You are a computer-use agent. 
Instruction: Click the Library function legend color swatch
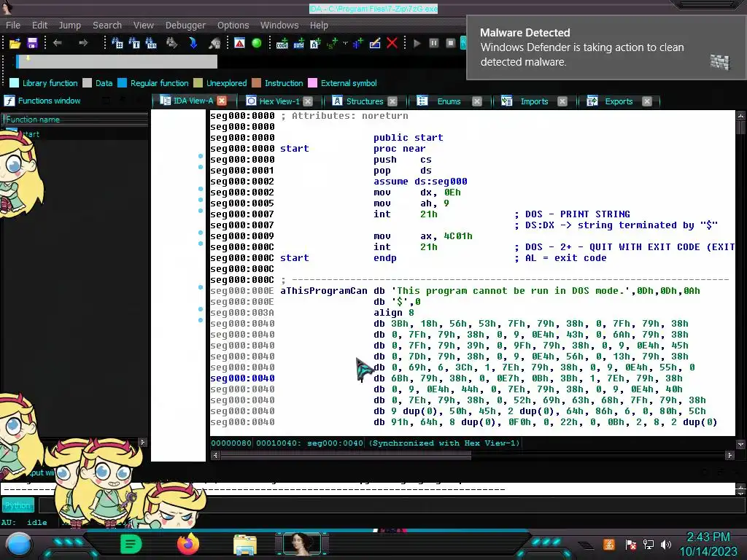click(x=15, y=83)
